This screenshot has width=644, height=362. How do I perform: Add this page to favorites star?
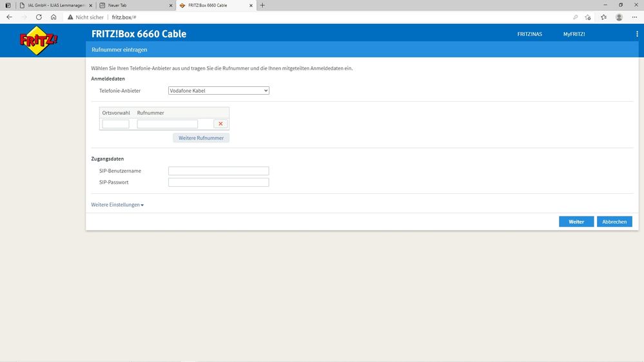[588, 17]
